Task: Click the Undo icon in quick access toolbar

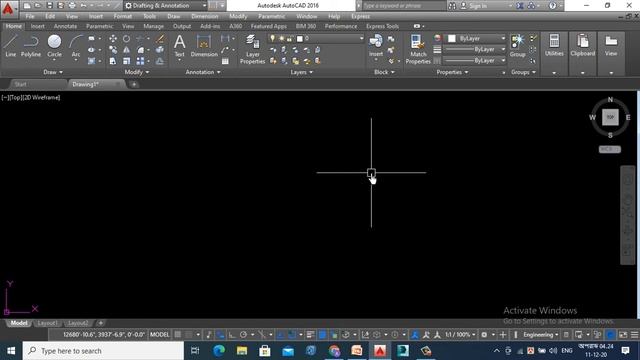Action: click(x=84, y=6)
